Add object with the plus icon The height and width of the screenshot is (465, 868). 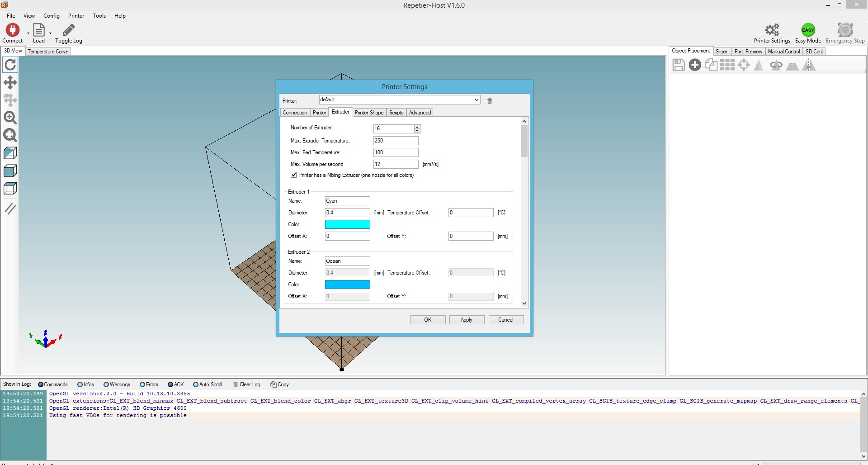[x=695, y=65]
